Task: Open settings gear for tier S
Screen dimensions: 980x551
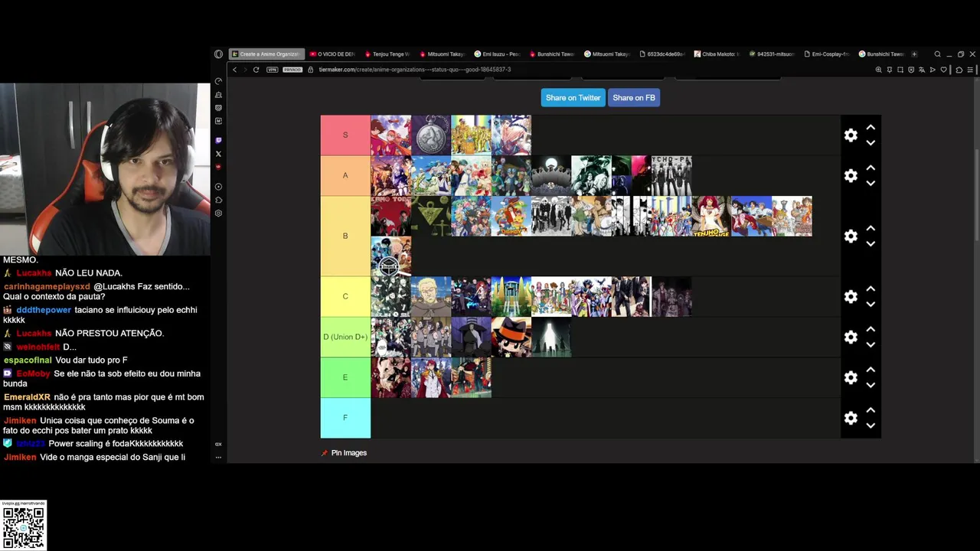Action: pyautogui.click(x=851, y=135)
